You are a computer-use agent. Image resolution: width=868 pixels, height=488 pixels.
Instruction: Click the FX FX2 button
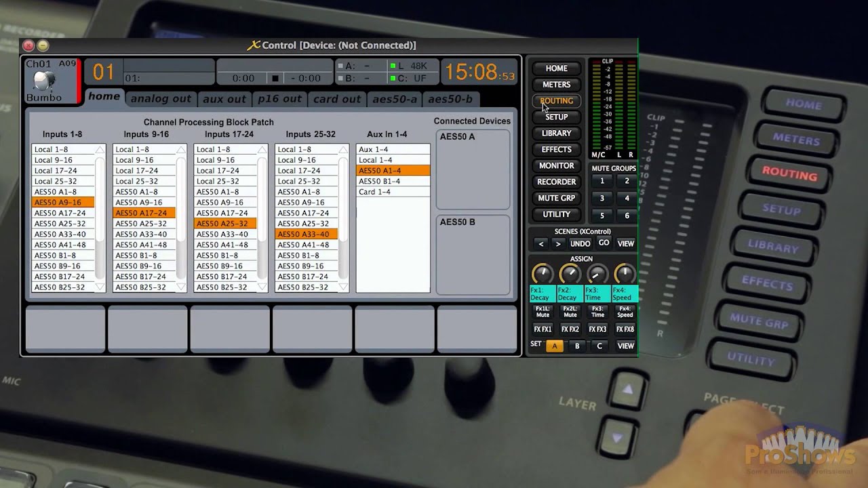point(570,329)
